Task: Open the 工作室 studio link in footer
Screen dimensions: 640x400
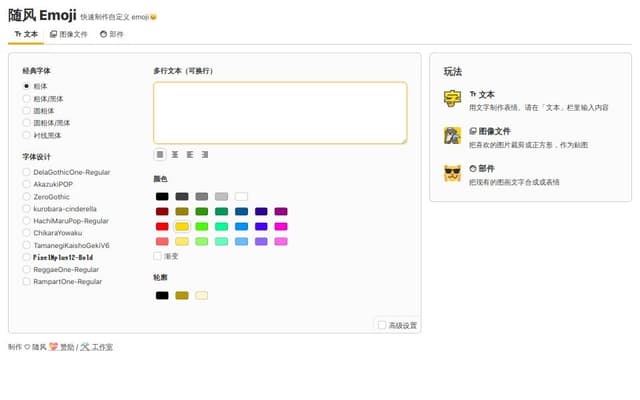Action: coord(97,347)
